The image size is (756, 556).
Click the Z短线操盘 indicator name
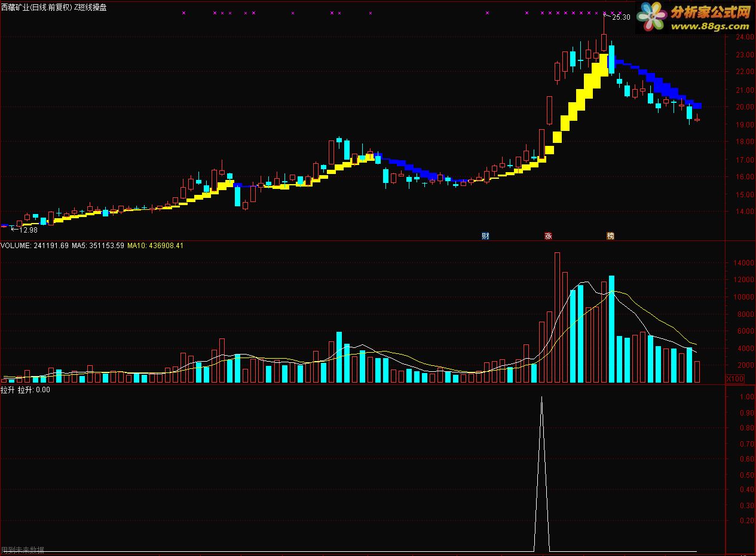(90, 7)
